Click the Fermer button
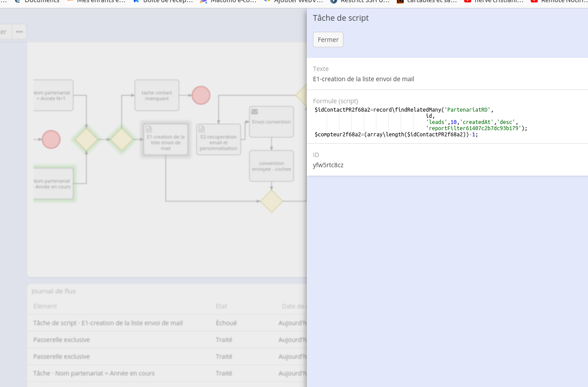 [x=328, y=40]
